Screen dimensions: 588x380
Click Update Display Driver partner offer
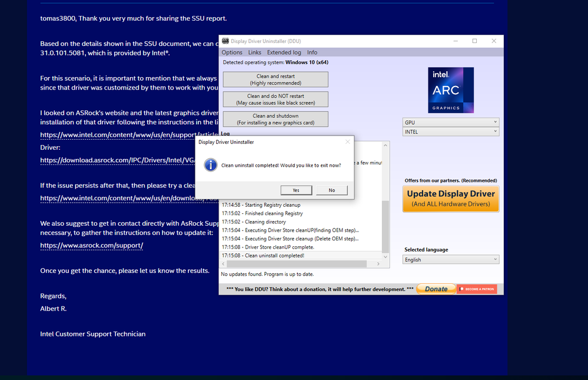[x=451, y=199]
